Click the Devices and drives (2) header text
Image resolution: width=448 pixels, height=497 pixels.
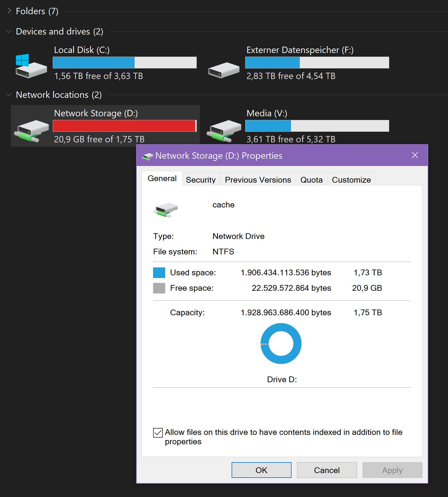click(59, 31)
